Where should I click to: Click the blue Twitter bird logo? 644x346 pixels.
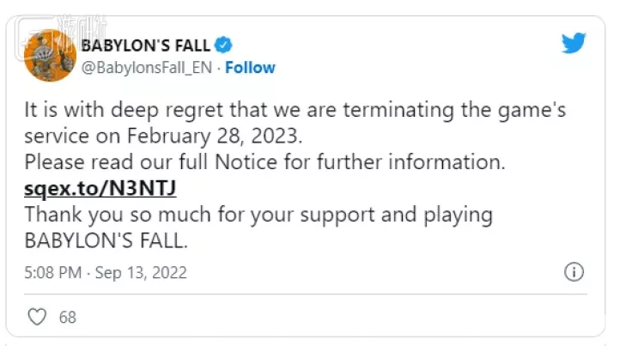pos(574,43)
